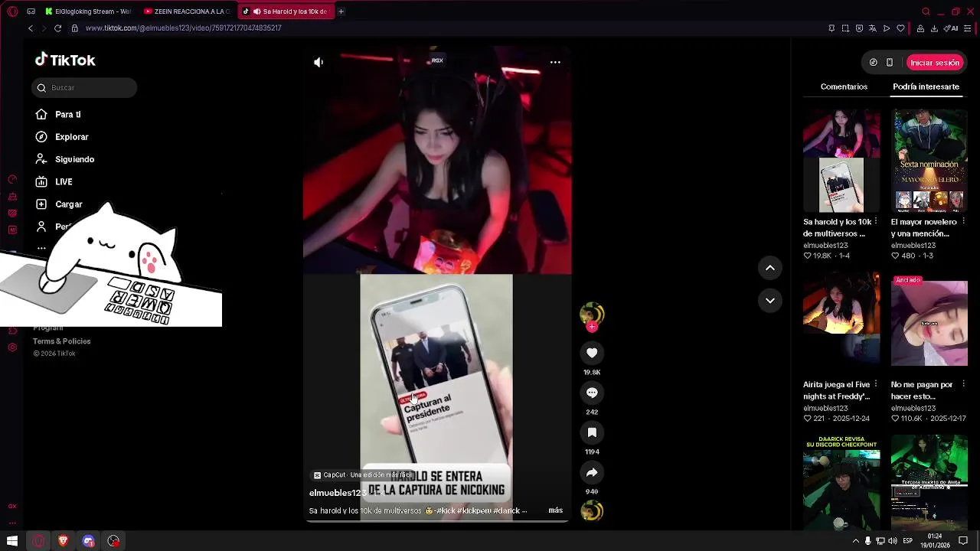Add the page to bookmarks heart icon

point(900,28)
